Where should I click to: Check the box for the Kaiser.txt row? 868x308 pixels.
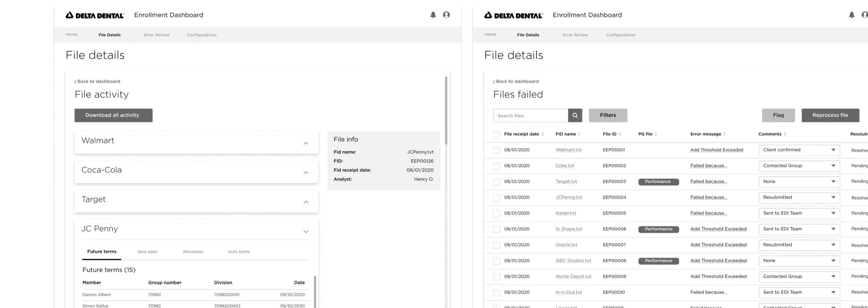pos(496,214)
